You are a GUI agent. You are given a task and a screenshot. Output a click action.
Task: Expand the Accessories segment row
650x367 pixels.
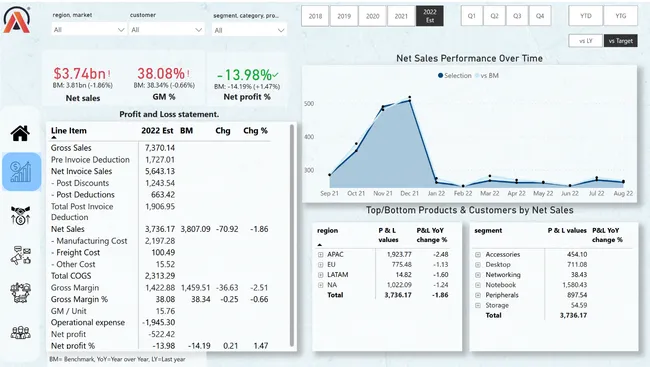click(x=478, y=254)
